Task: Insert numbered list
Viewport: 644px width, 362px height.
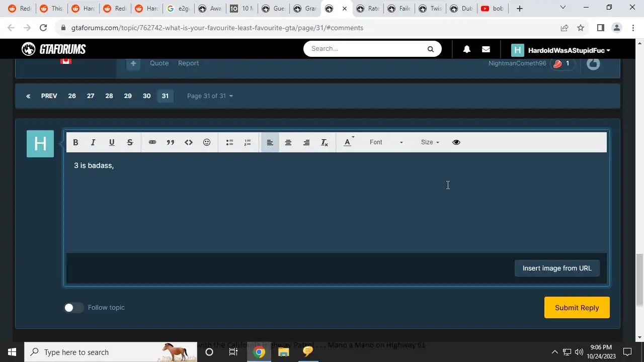Action: 248,142
